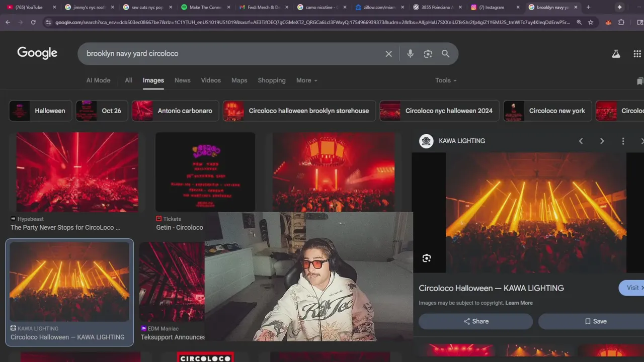Filter images by the Oct 26 chip
The height and width of the screenshot is (362, 644).
coord(102,111)
